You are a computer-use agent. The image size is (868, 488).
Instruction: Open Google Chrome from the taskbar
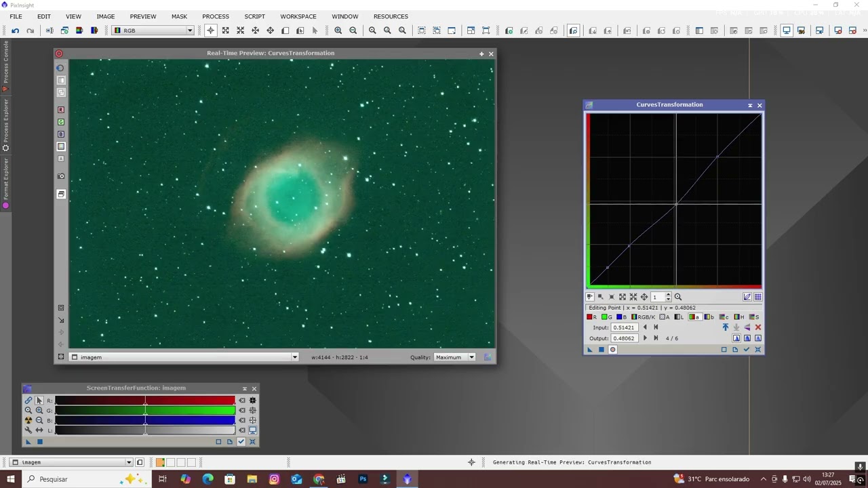click(319, 479)
